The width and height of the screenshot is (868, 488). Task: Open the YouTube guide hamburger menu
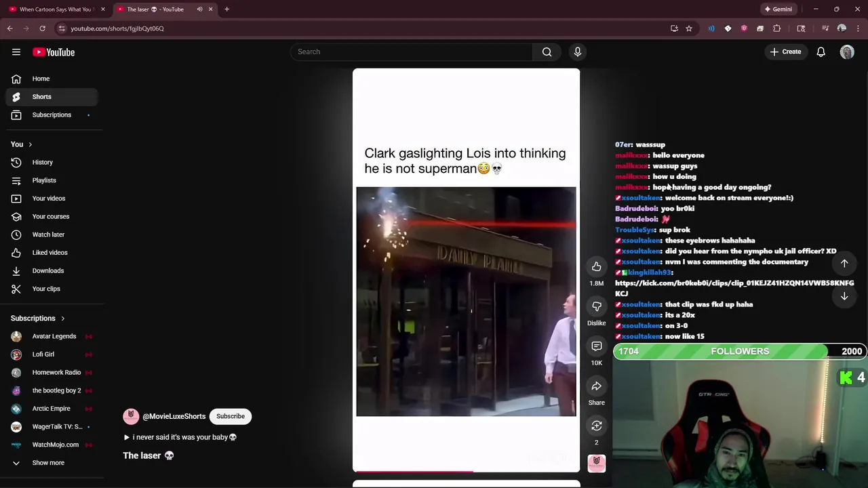point(16,52)
